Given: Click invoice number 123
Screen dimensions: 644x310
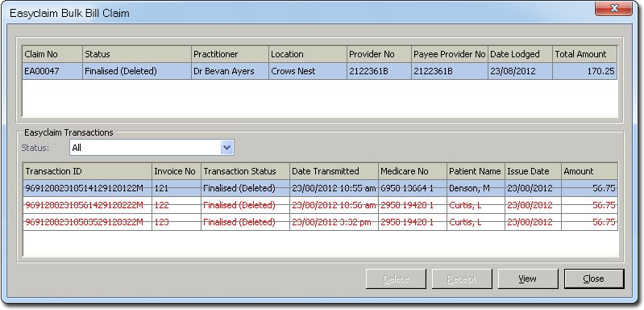Looking at the screenshot, I should 177,222.
